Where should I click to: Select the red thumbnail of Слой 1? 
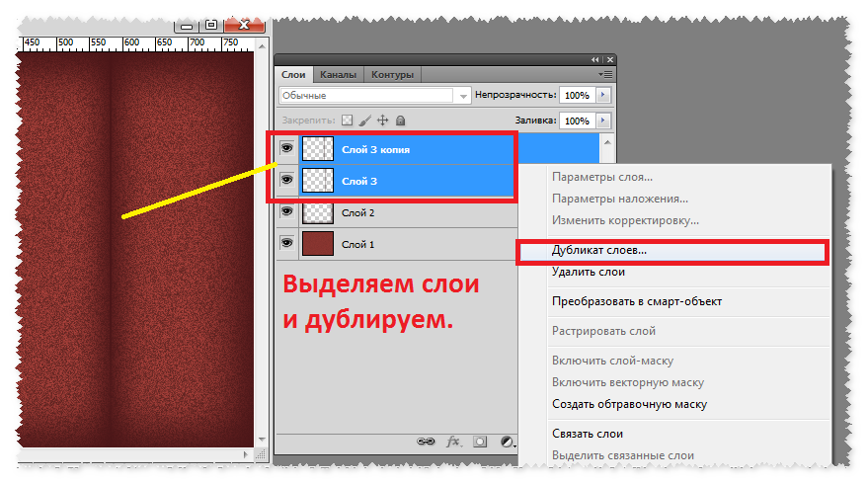tap(318, 244)
